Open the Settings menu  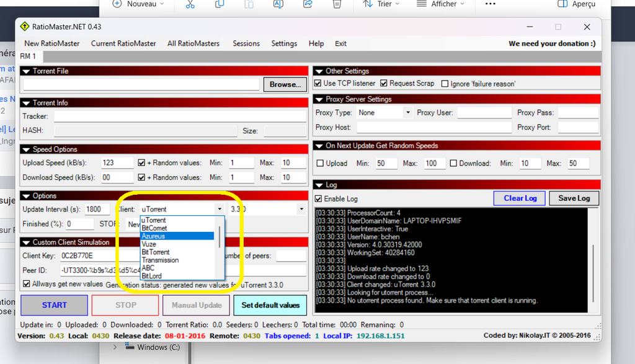[x=284, y=44]
